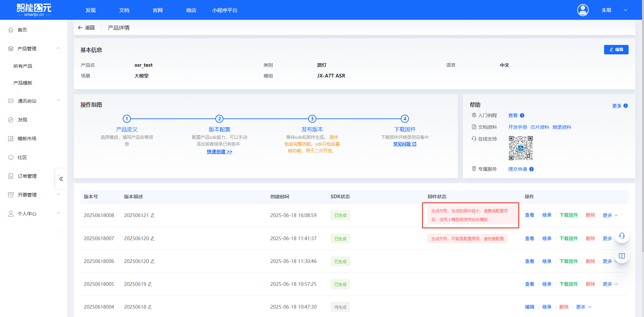
Task: Click the customer service headset floating icon
Action: pos(622,236)
